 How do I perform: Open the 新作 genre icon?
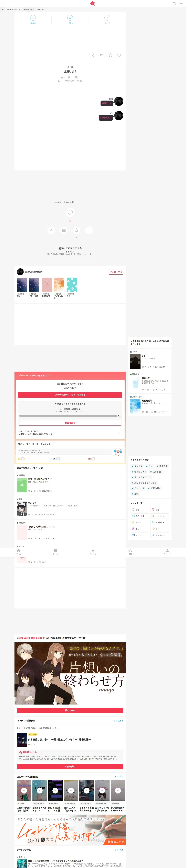tap(133, 510)
